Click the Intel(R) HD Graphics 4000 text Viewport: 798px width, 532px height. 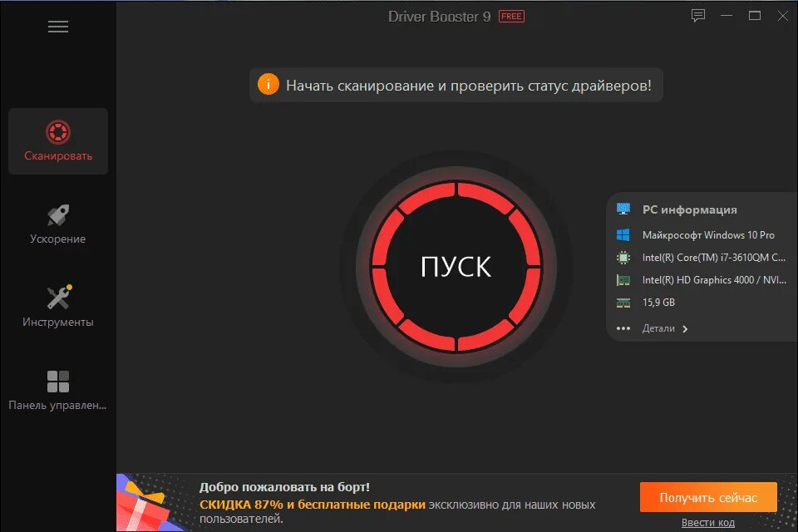[714, 280]
